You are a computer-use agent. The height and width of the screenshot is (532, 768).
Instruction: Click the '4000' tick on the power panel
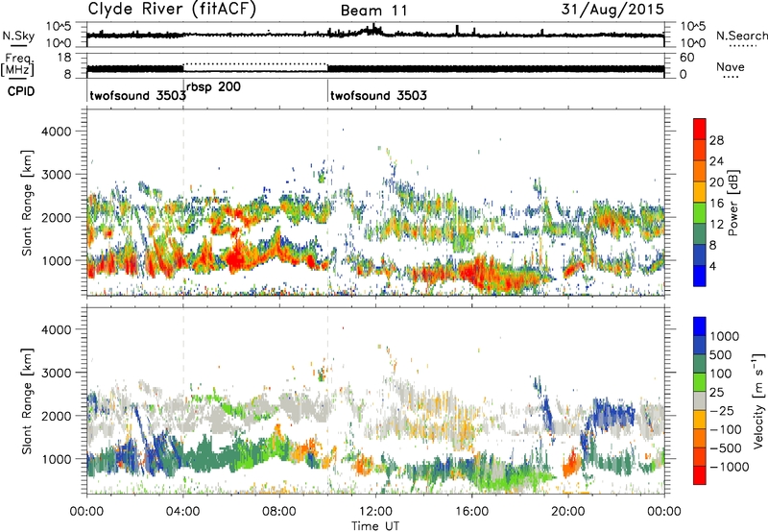click(x=57, y=132)
